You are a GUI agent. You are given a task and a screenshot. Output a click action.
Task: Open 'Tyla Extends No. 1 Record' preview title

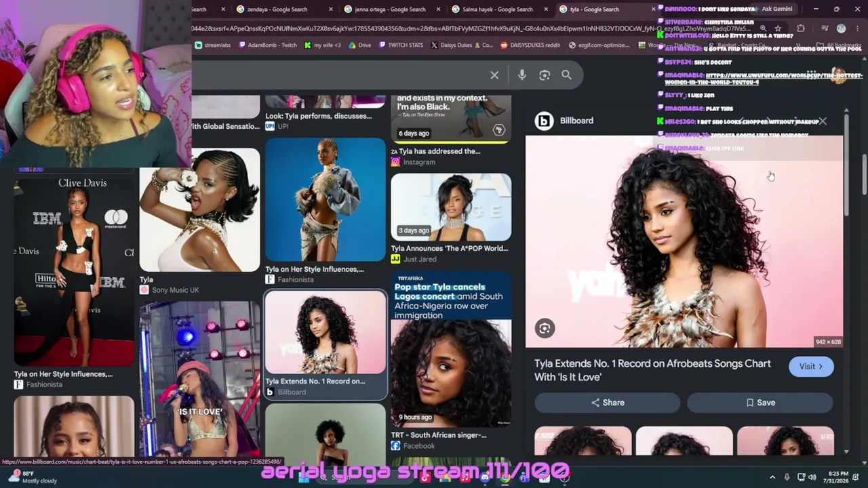pos(652,370)
